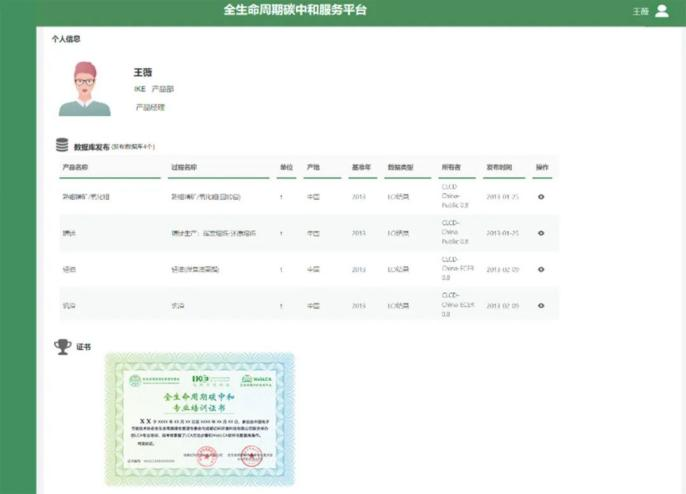Show details for the third database entry

point(541,270)
